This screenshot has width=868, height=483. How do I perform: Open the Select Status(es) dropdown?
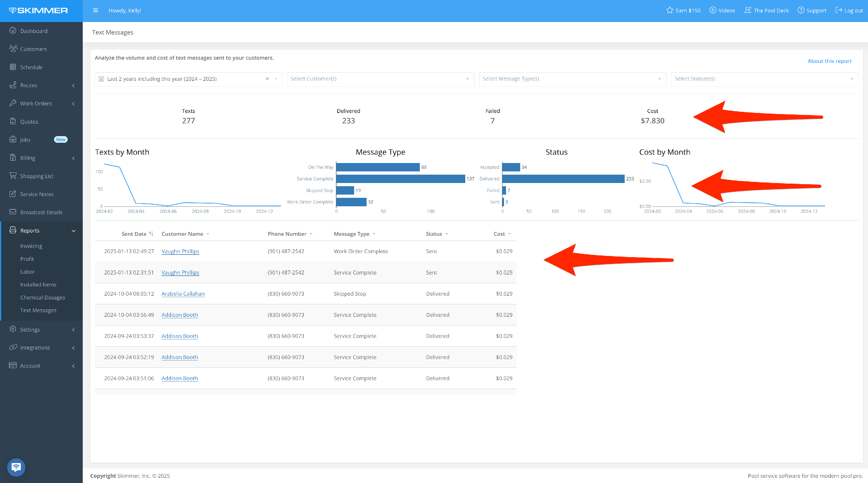[764, 79]
